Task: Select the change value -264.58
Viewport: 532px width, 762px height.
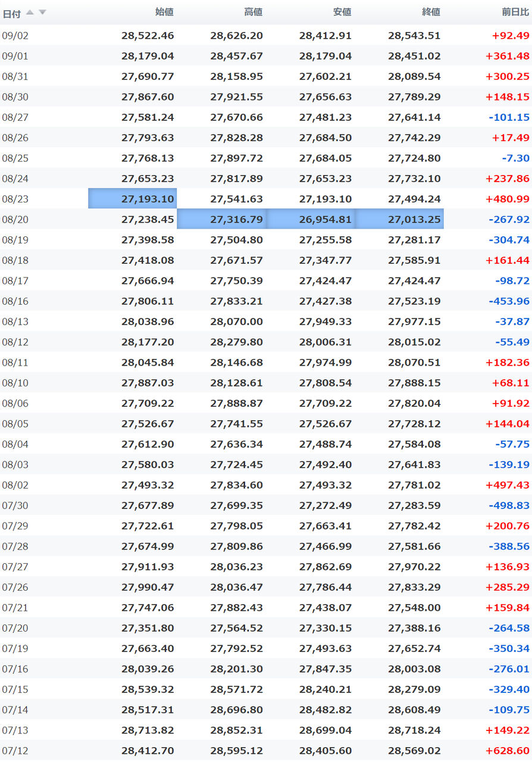Action: [x=509, y=628]
